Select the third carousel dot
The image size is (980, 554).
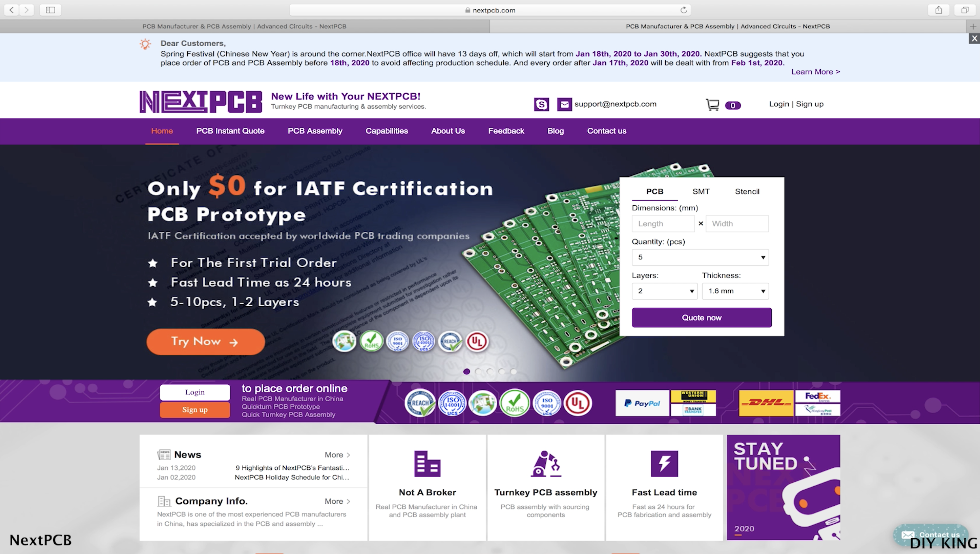pyautogui.click(x=490, y=371)
